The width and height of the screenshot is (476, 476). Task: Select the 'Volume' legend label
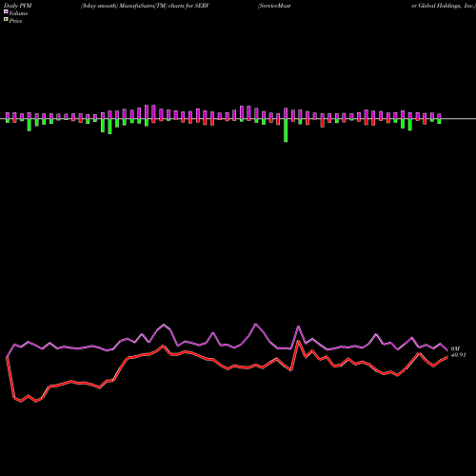coord(18,13)
